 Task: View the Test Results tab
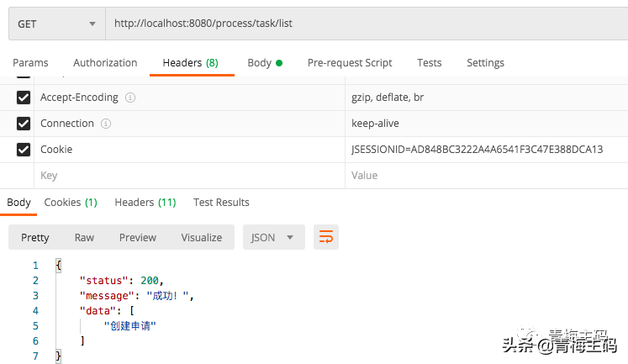click(x=221, y=202)
